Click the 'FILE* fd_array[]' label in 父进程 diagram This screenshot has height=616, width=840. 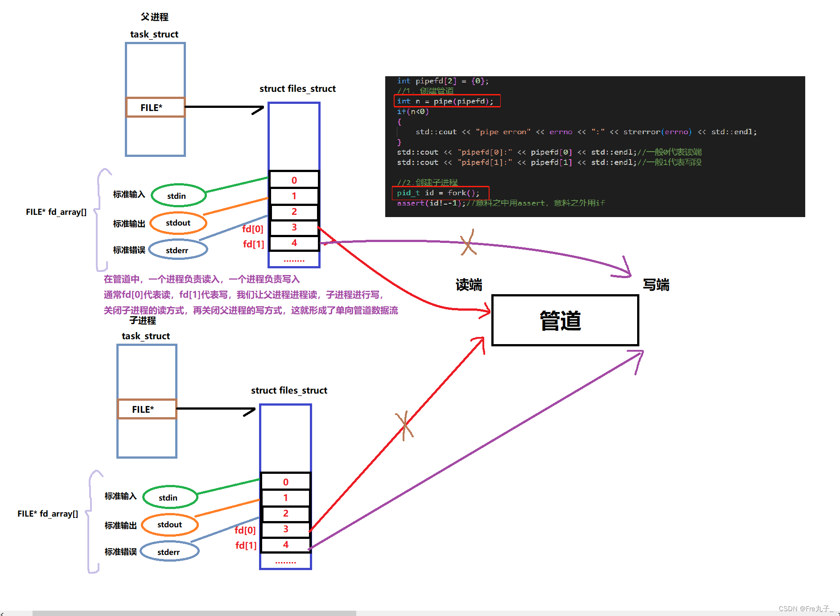pos(56,212)
